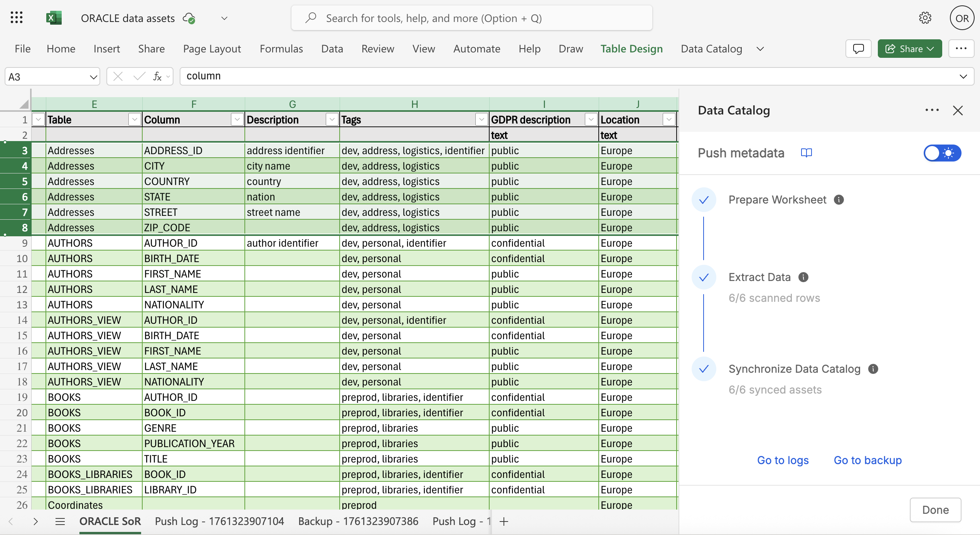Open the Location column filter dropdown
This screenshot has height=535, width=980.
point(669,119)
